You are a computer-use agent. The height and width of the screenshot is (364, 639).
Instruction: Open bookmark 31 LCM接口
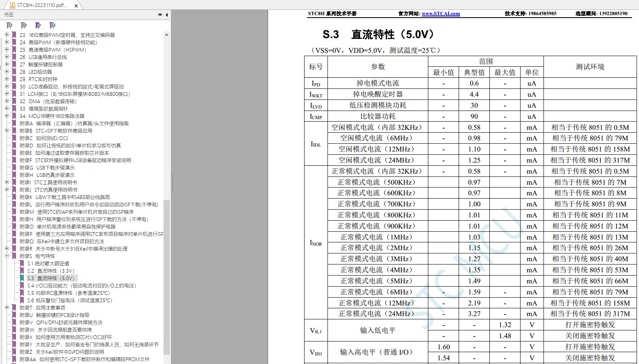point(75,94)
